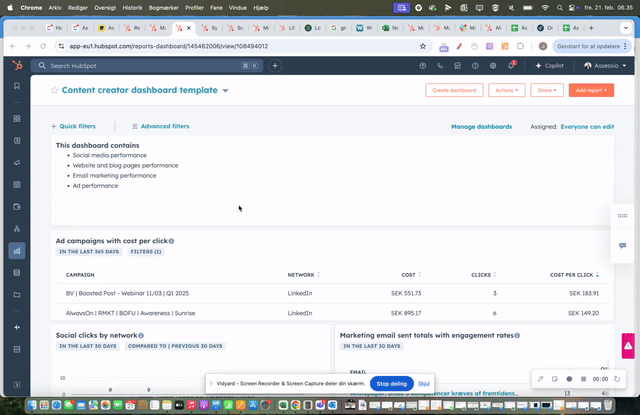Image resolution: width=640 pixels, height=415 pixels.
Task: Open Advanced filters
Action: (x=161, y=127)
